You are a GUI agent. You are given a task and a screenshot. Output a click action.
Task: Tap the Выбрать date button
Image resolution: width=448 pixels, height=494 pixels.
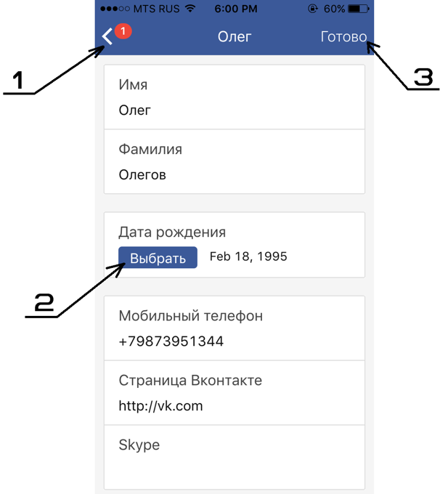click(x=158, y=258)
